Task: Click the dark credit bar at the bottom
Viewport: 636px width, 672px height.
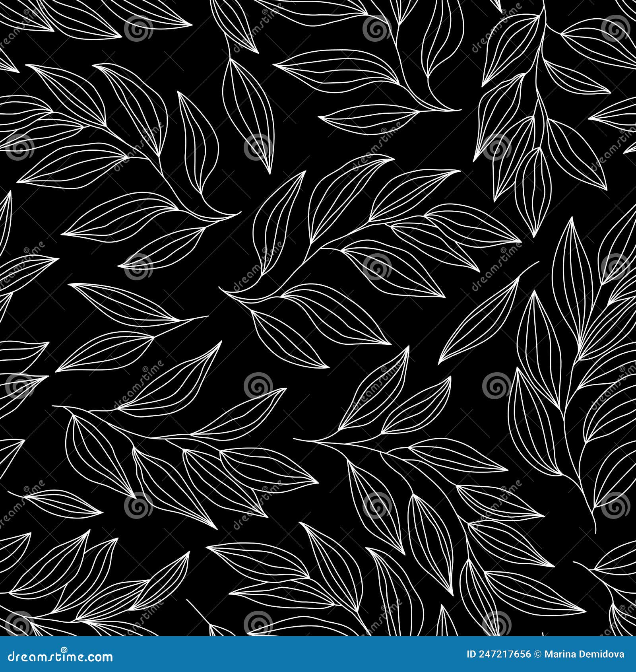Action: click(318, 655)
